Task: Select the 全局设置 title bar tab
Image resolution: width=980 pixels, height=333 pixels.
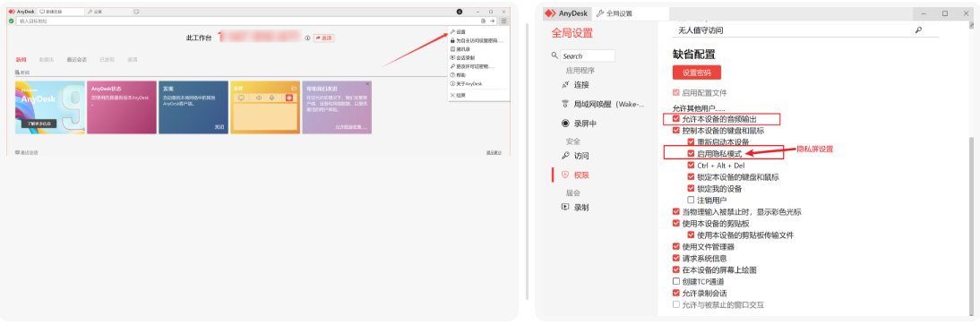Action: (631, 13)
